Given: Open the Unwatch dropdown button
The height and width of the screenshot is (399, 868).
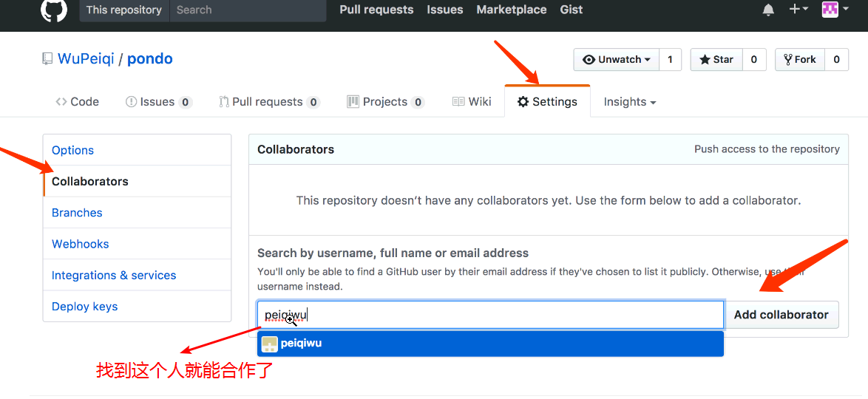Looking at the screenshot, I should [616, 60].
